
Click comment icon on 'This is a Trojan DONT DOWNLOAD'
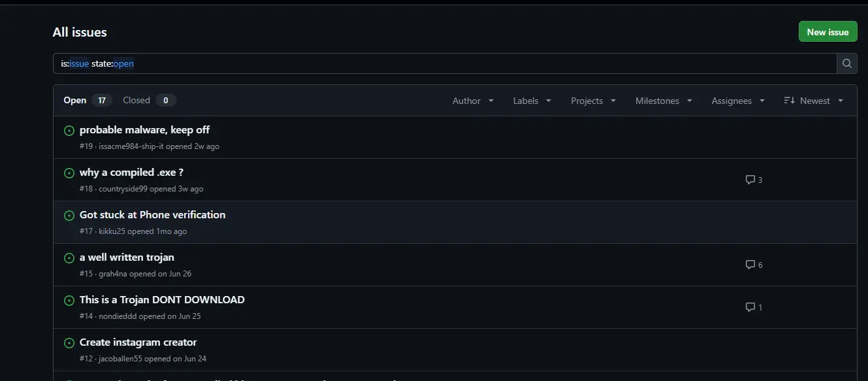750,307
